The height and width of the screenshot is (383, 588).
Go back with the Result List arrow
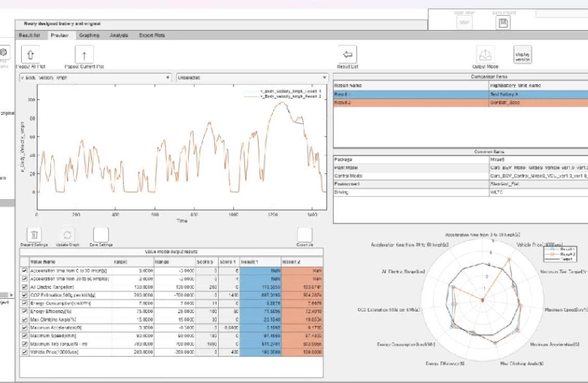(347, 54)
